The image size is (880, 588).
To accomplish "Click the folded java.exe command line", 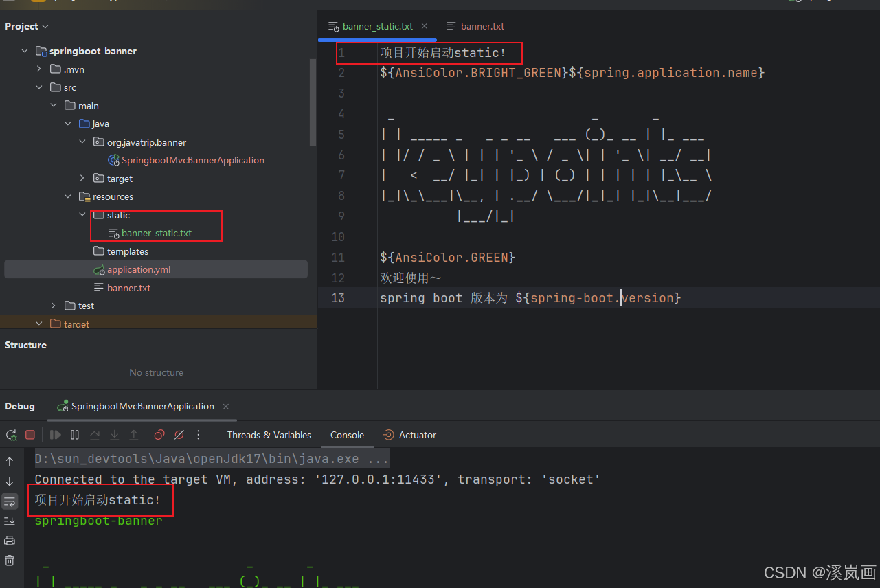I will [212, 458].
